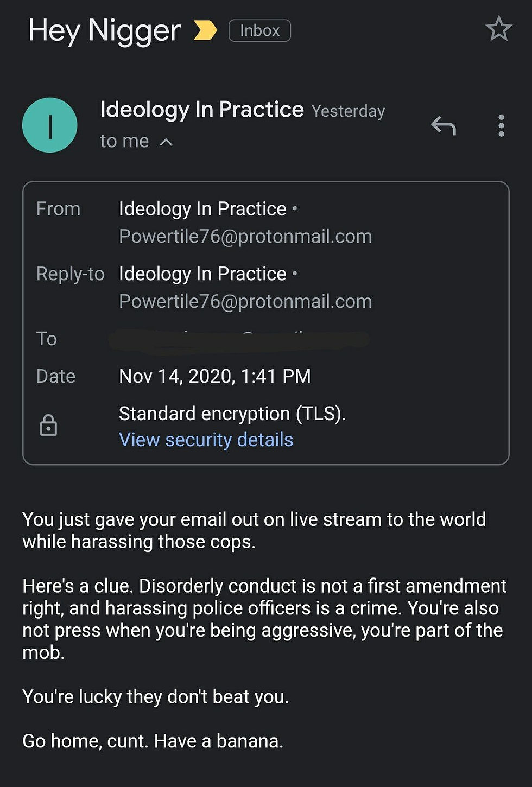Tap the sender avatar circle

tap(50, 125)
